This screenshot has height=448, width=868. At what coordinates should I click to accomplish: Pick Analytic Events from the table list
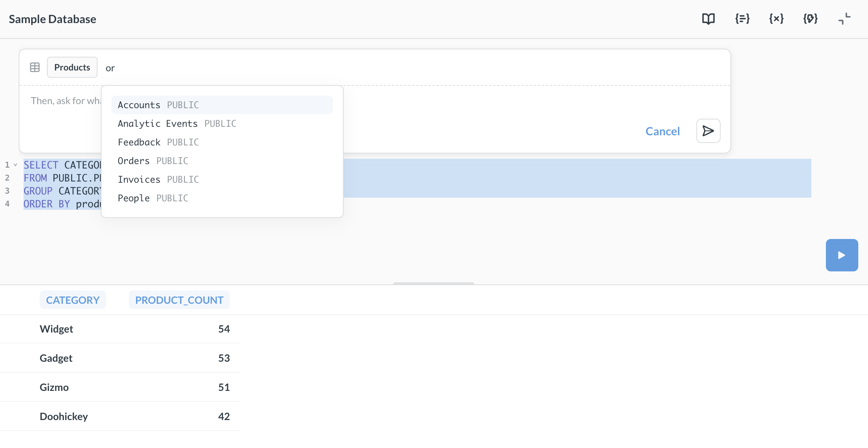tap(177, 123)
